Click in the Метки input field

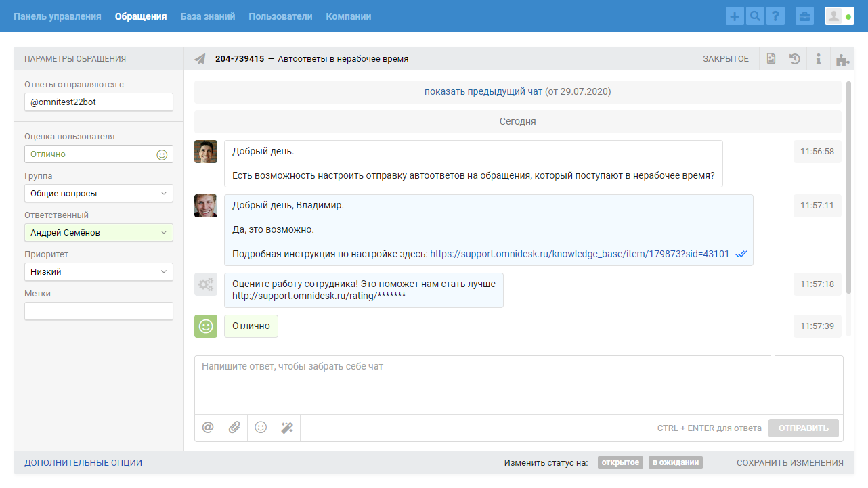99,311
